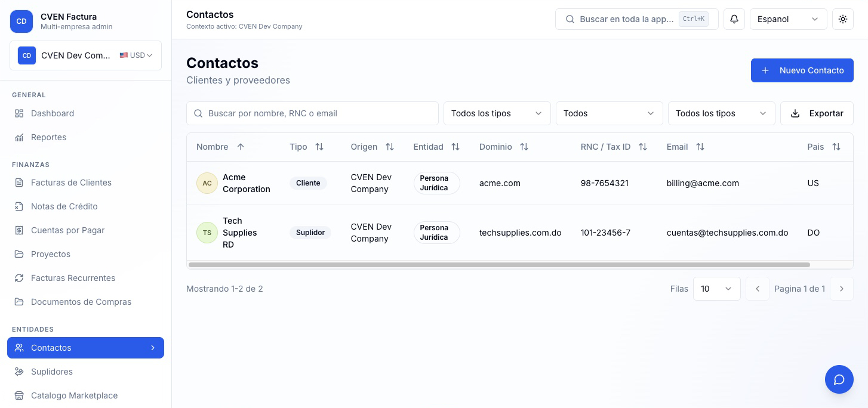Go to Facturas de Clientes

[71, 183]
